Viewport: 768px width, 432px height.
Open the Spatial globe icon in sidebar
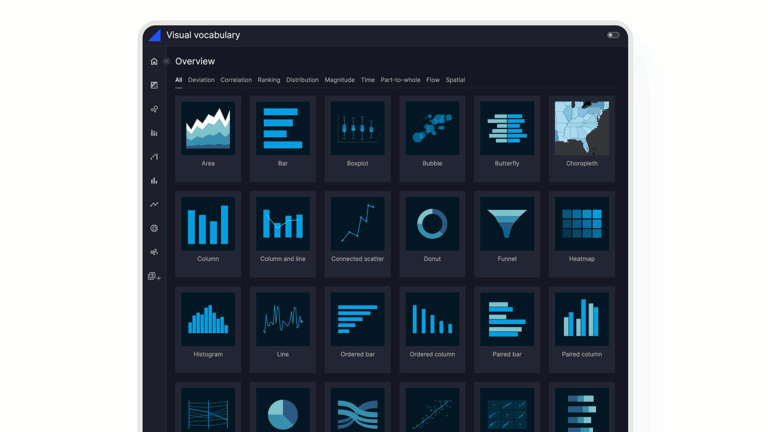coord(154,229)
